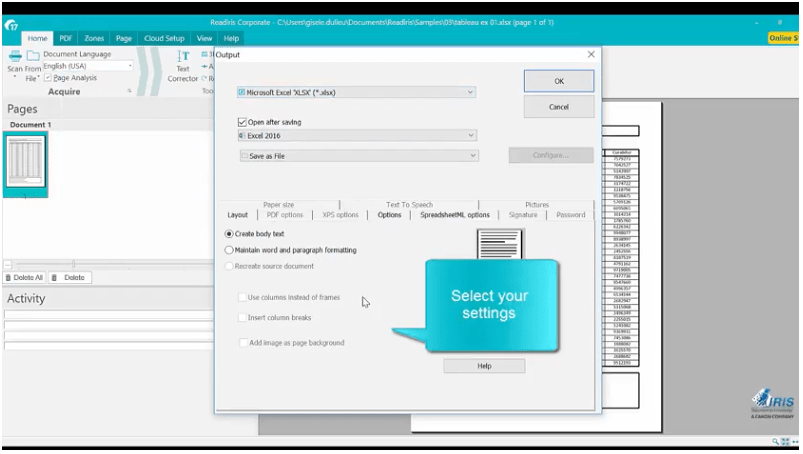The height and width of the screenshot is (454, 803).
Task: Select Maintain word and paragraph formatting
Action: [x=229, y=250]
